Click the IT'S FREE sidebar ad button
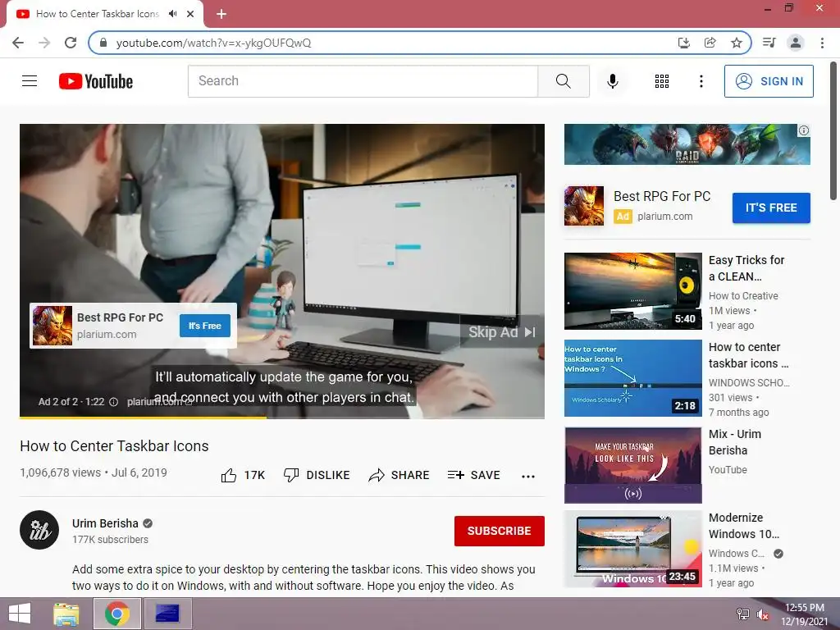Screen dimensions: 840x630 click(771, 208)
